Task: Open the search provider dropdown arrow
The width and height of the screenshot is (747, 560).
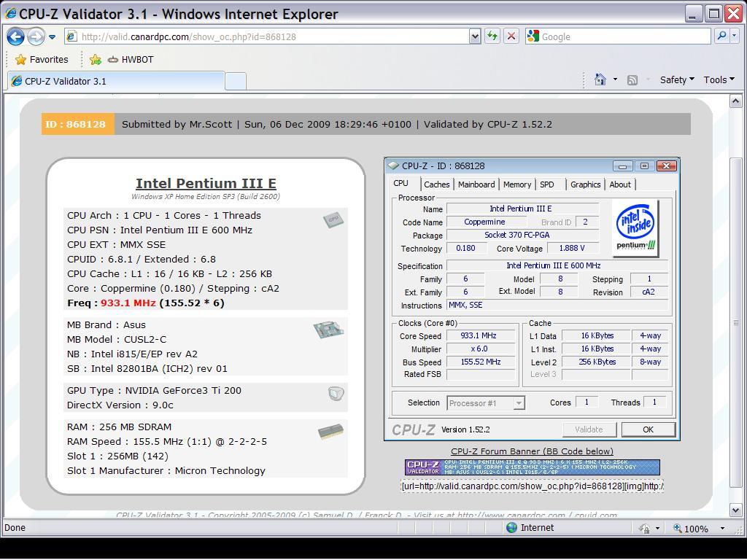Action: click(734, 36)
